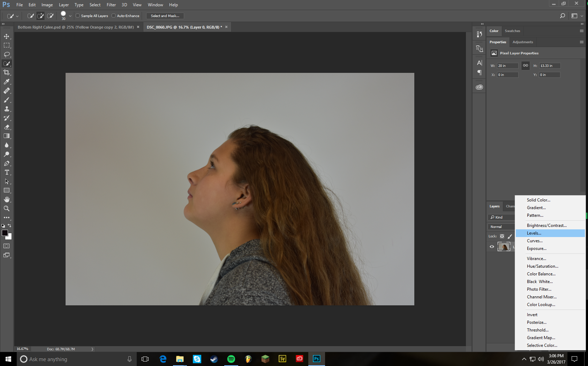Select the Pen tool

7,163
